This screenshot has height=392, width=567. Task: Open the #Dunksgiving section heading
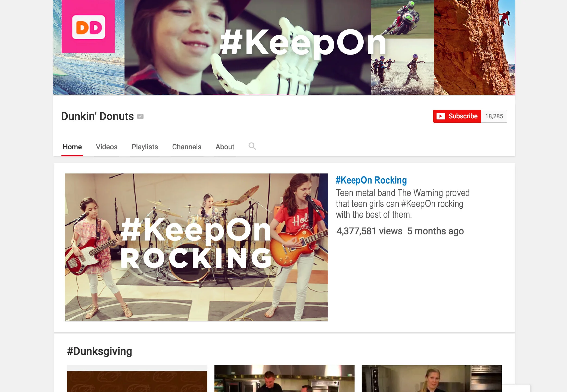(x=99, y=351)
